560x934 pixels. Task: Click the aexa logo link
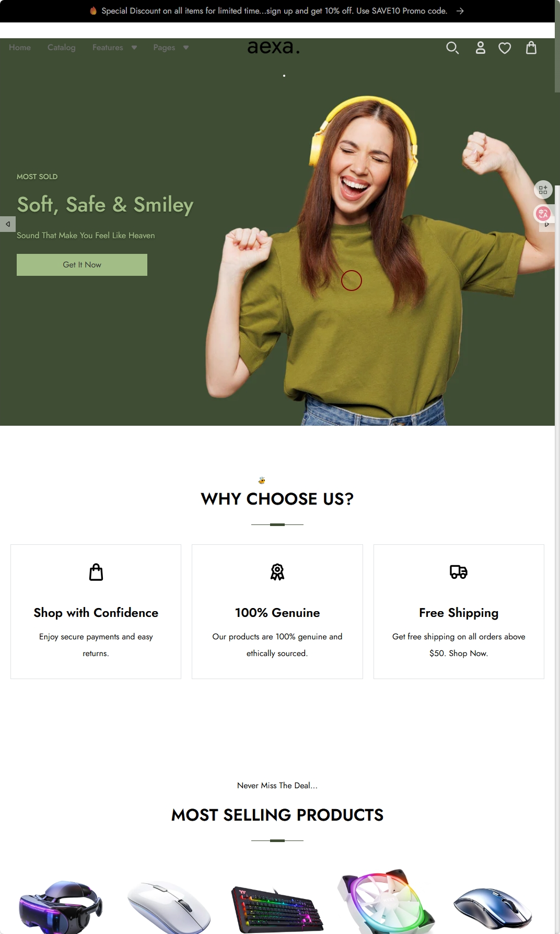pyautogui.click(x=274, y=47)
